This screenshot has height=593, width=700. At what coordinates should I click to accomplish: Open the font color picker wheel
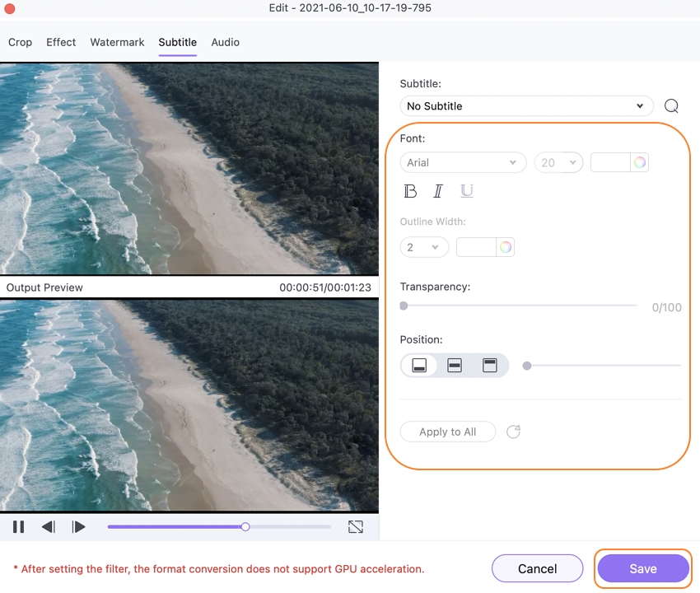coord(640,162)
